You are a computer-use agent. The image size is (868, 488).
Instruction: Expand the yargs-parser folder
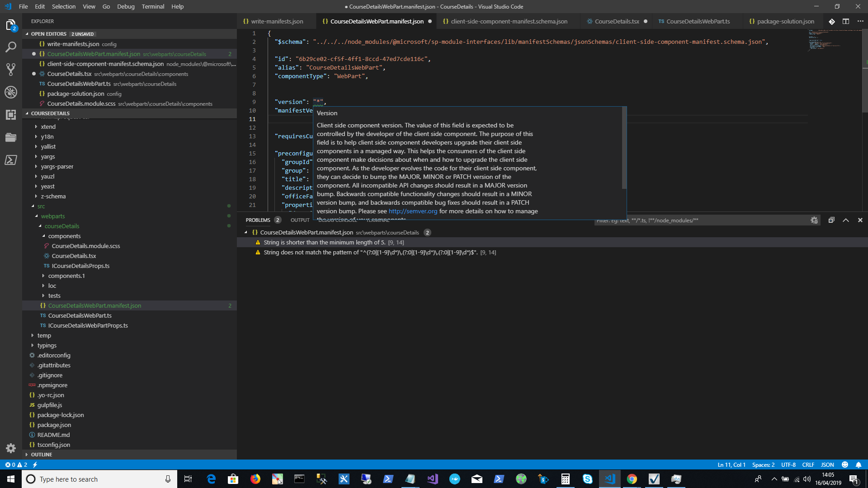coord(57,166)
